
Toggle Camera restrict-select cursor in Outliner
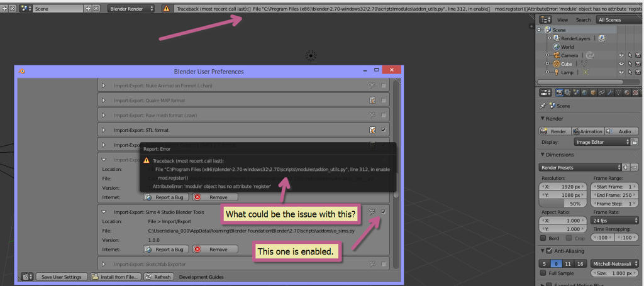pyautogui.click(x=630, y=55)
